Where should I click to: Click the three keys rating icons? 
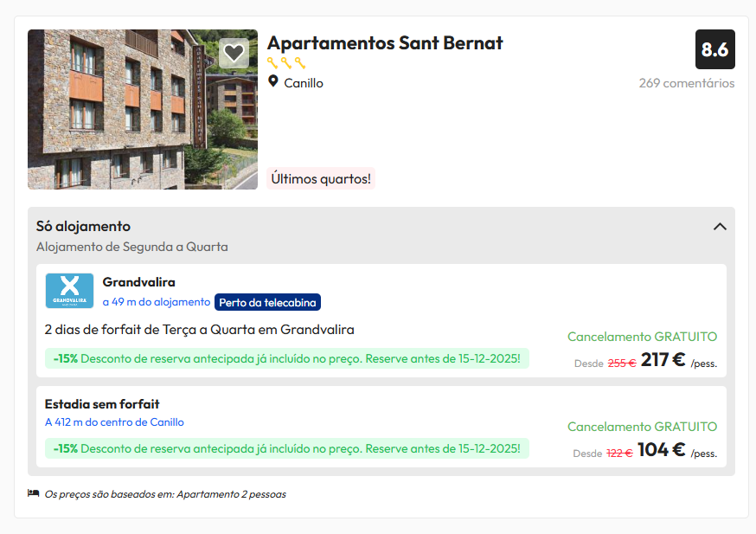coord(286,63)
